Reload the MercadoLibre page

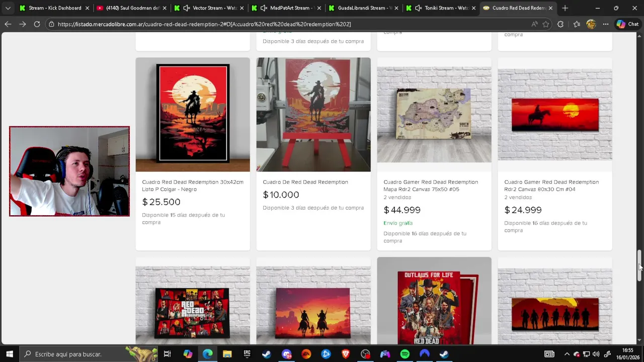click(37, 24)
